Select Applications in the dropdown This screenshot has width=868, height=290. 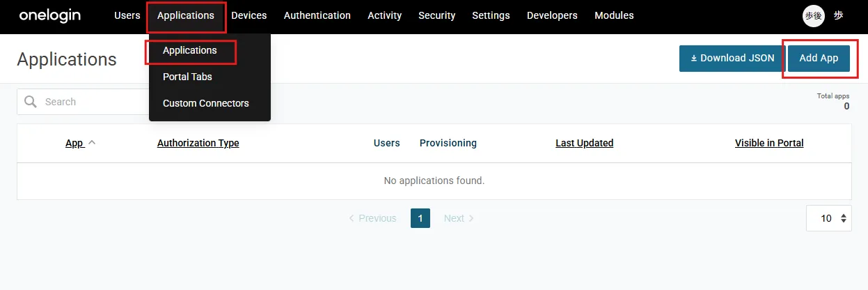[x=190, y=50]
